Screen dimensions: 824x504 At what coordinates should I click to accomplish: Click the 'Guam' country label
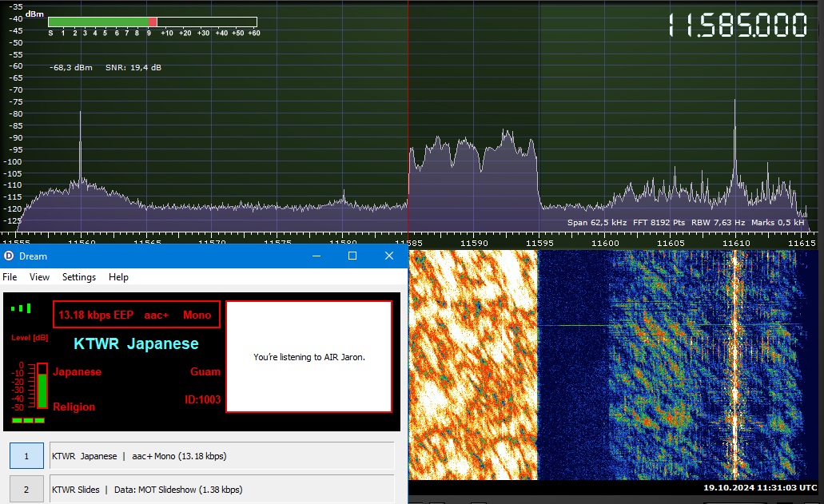click(x=205, y=371)
